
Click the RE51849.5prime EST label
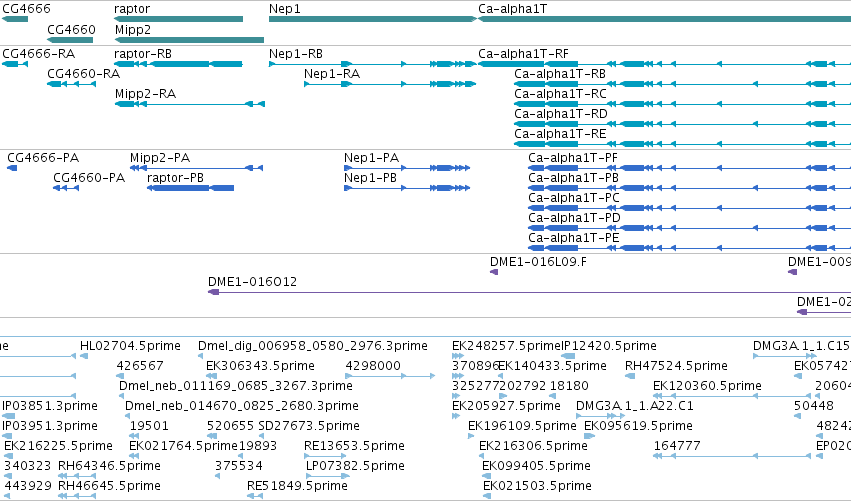tap(297, 487)
